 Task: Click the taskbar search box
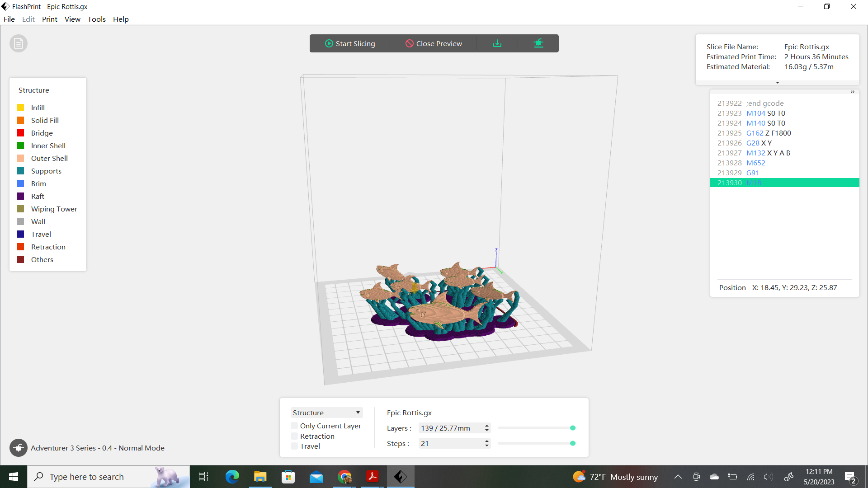point(108,477)
